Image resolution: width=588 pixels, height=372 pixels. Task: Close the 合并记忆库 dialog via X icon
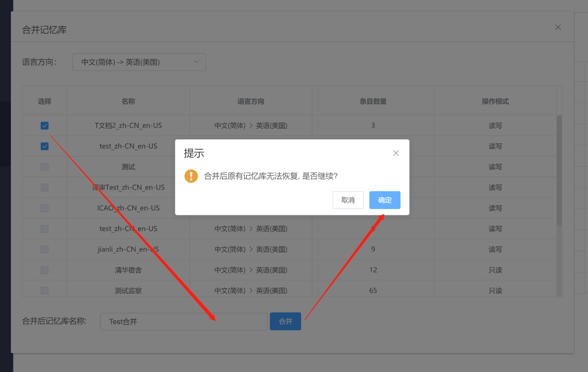coord(558,27)
